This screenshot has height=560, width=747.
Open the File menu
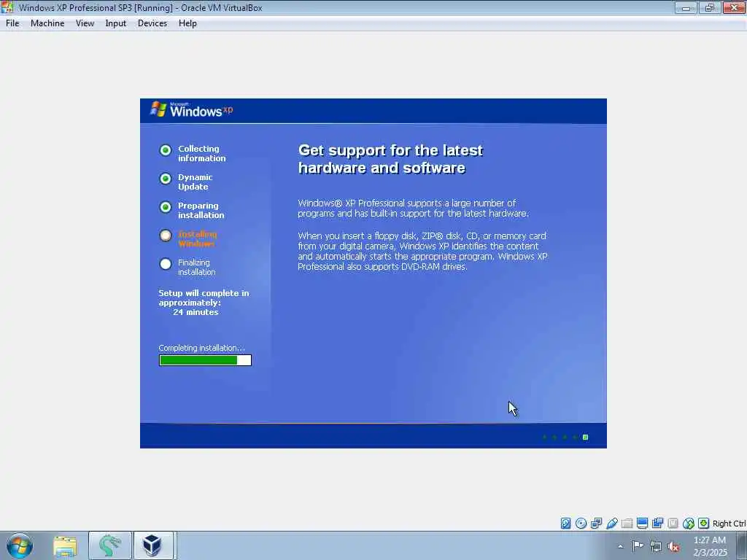pyautogui.click(x=12, y=23)
